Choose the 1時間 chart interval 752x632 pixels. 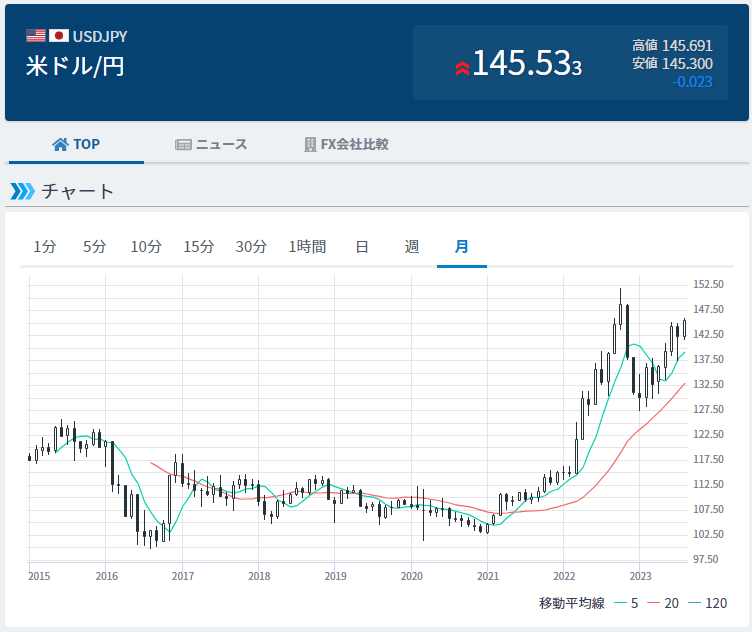click(307, 247)
